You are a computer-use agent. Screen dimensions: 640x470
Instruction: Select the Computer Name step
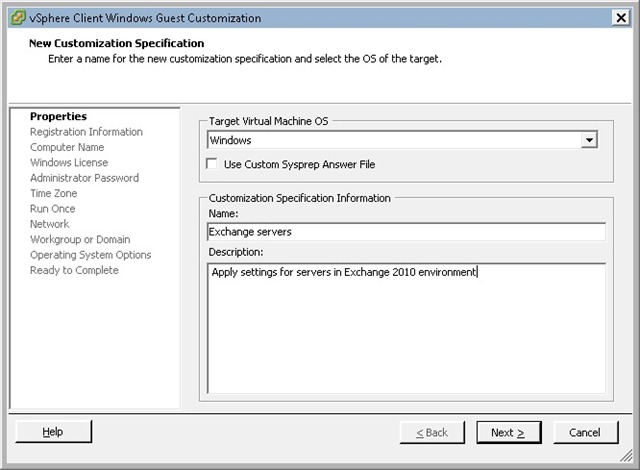pyautogui.click(x=67, y=148)
